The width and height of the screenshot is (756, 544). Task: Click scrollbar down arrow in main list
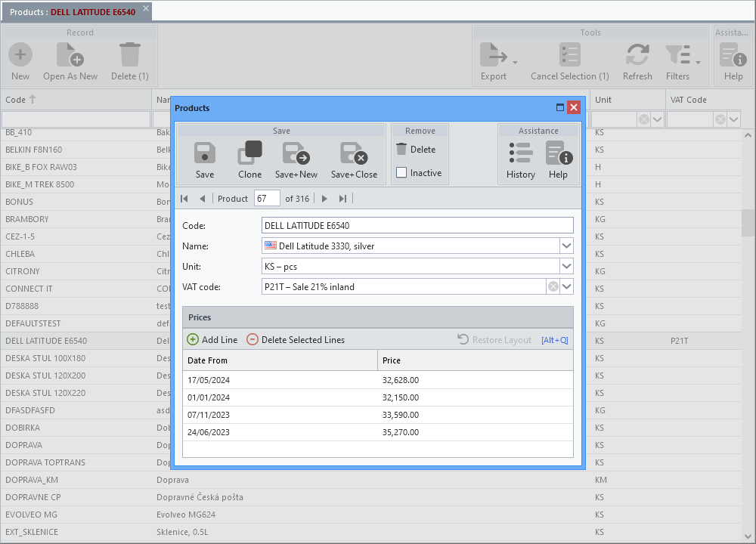click(x=748, y=536)
